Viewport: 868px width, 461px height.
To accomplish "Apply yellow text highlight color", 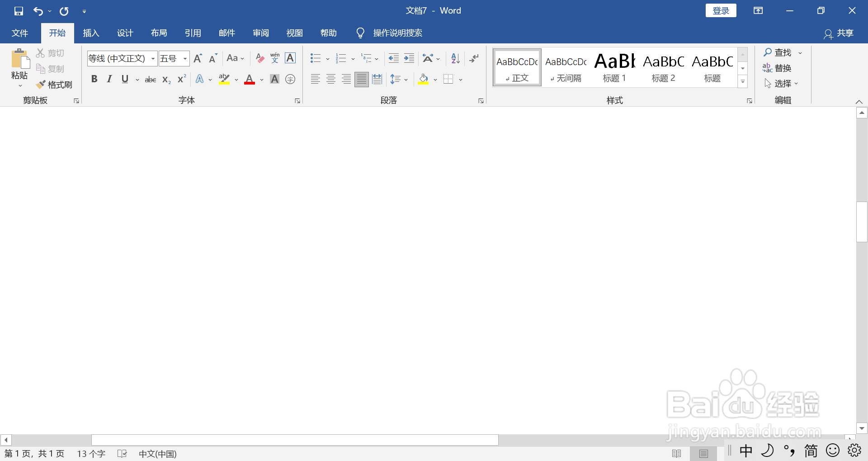I will (x=224, y=80).
